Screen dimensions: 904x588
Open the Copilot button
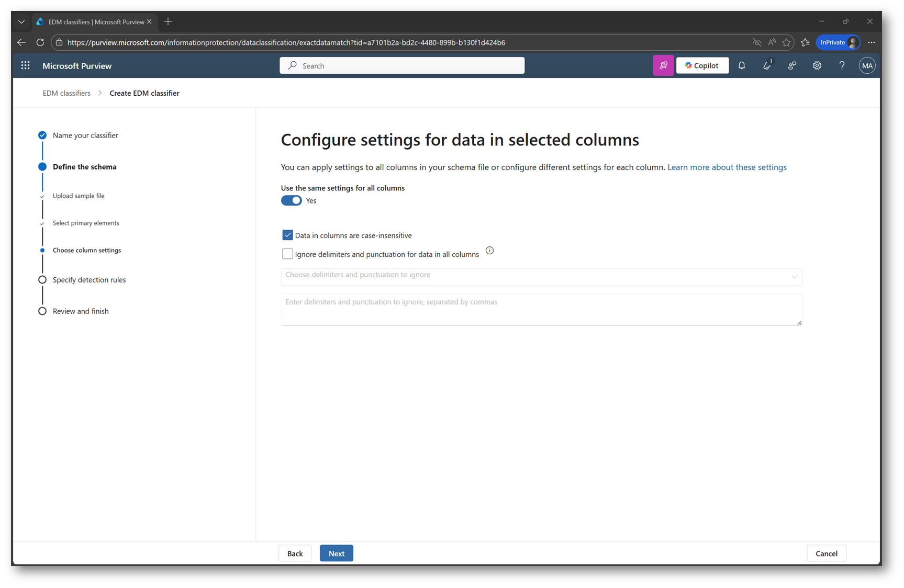coord(702,65)
